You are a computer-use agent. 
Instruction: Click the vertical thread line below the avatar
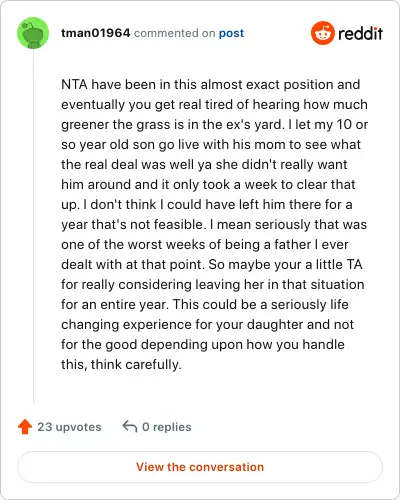(34, 227)
